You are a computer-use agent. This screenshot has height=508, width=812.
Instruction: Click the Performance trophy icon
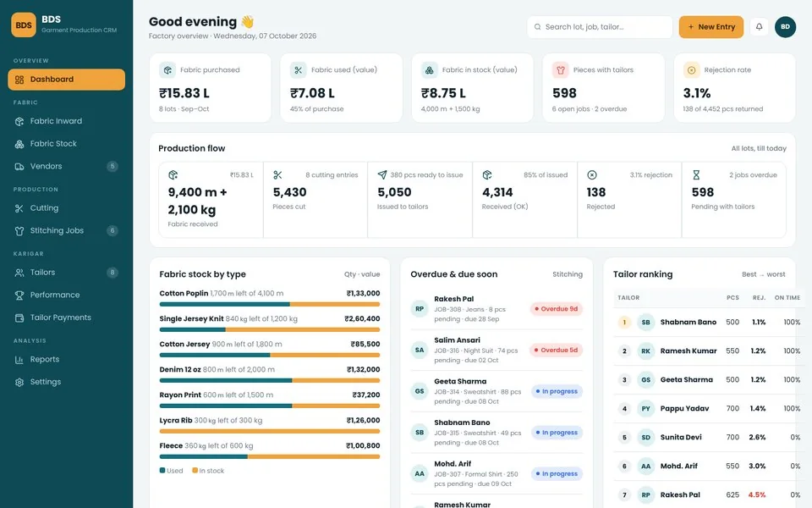pos(19,295)
